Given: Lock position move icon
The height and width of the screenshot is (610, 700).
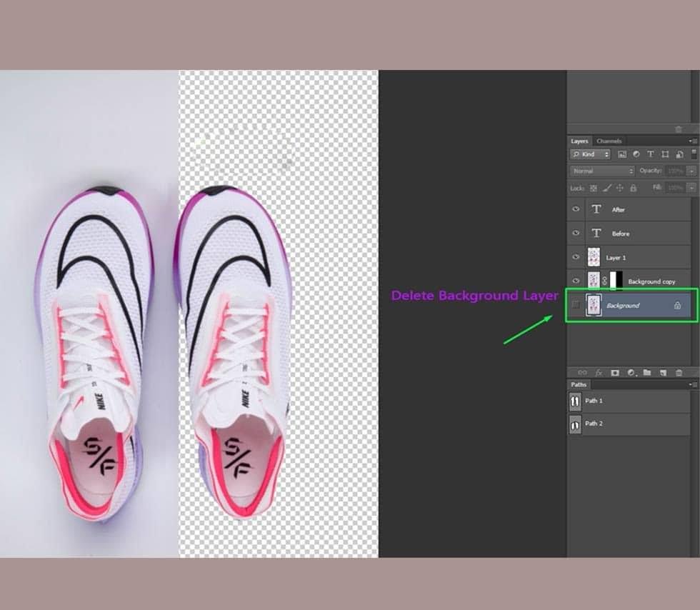Looking at the screenshot, I should click(620, 188).
